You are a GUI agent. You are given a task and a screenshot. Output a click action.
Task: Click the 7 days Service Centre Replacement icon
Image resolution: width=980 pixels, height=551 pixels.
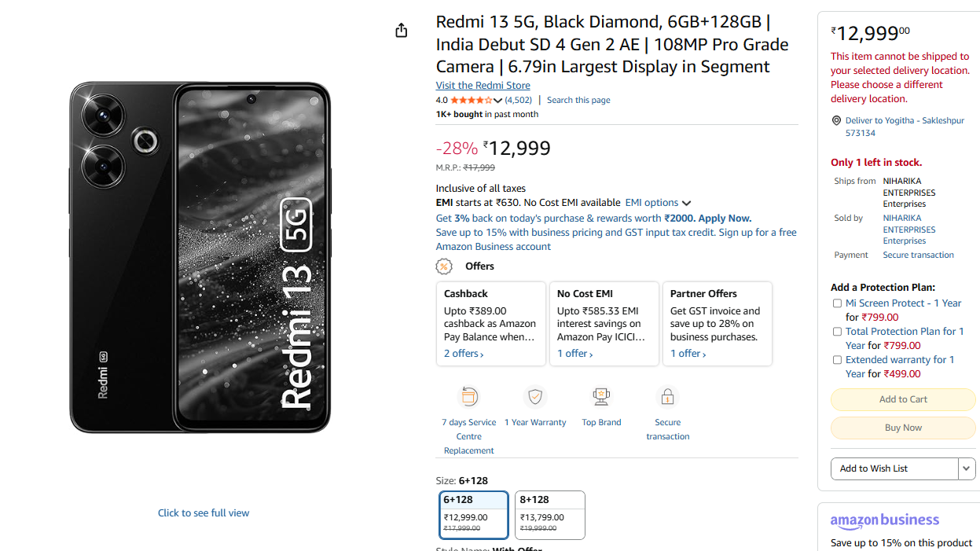(469, 397)
